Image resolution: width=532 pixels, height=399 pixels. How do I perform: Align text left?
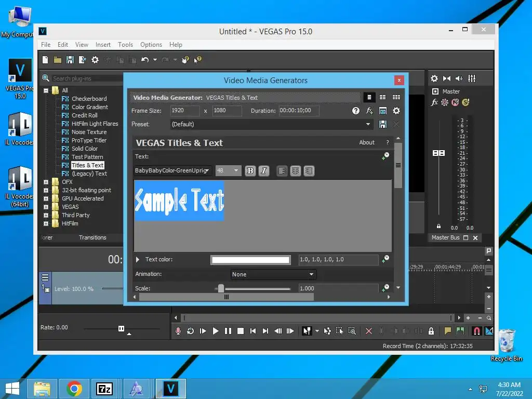(282, 170)
